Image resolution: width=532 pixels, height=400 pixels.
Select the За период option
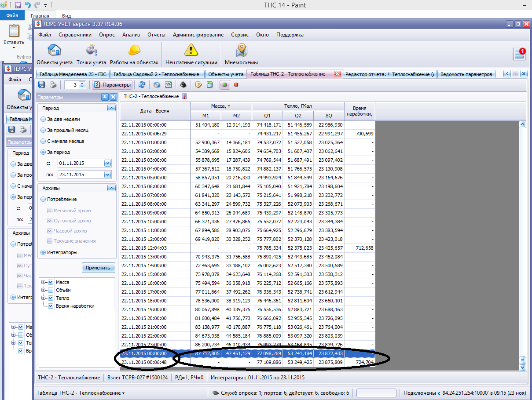click(x=43, y=152)
